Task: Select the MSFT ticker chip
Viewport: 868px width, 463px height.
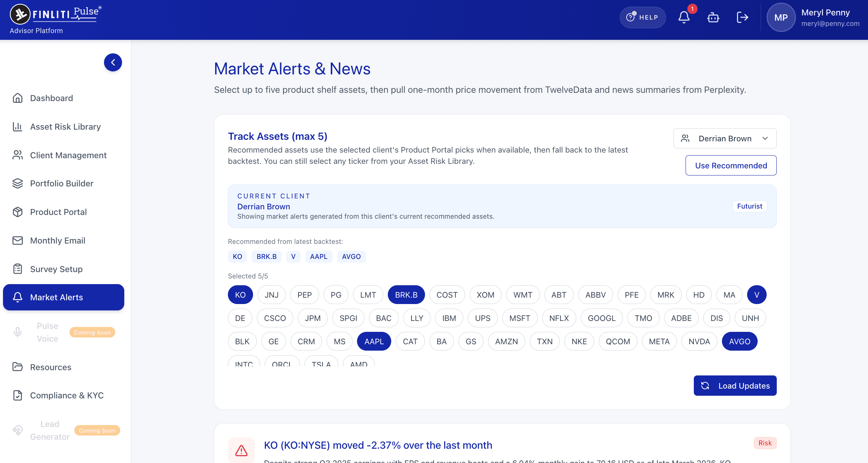Action: click(520, 318)
